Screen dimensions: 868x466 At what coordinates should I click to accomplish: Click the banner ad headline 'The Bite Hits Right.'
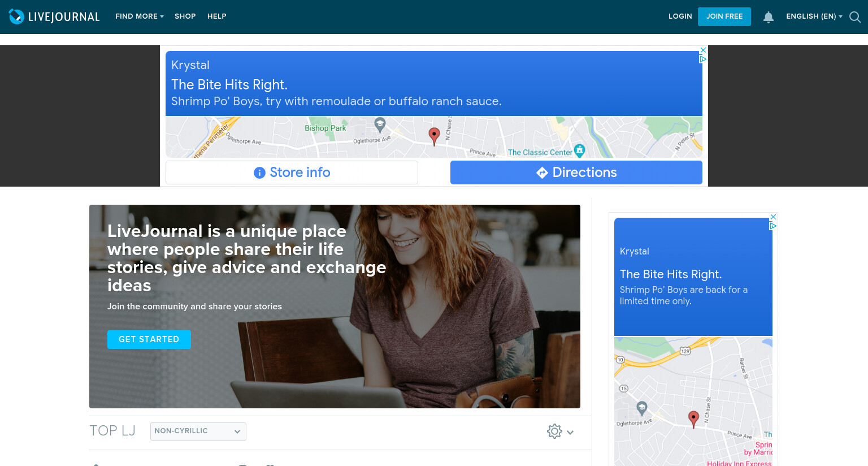[x=229, y=85]
